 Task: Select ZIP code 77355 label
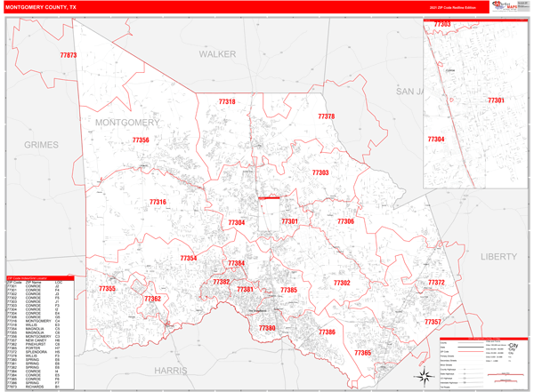pos(107,289)
